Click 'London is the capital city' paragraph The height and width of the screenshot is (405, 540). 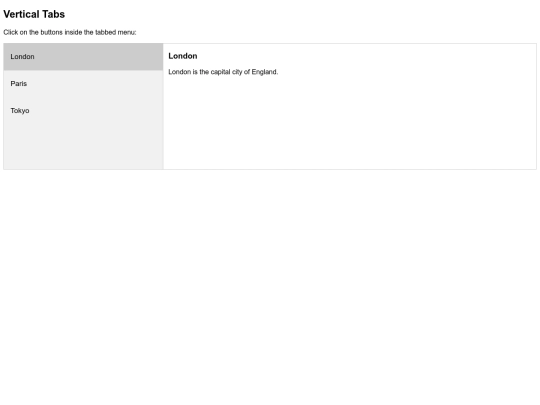[x=223, y=72]
